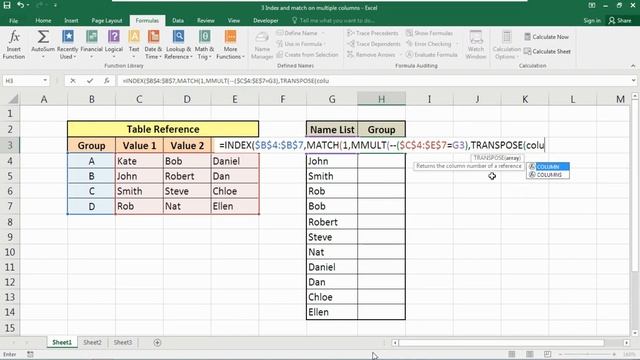The image size is (640, 360).
Task: Open Quick Access toolbar customize dropdown
Action: click(x=55, y=5)
